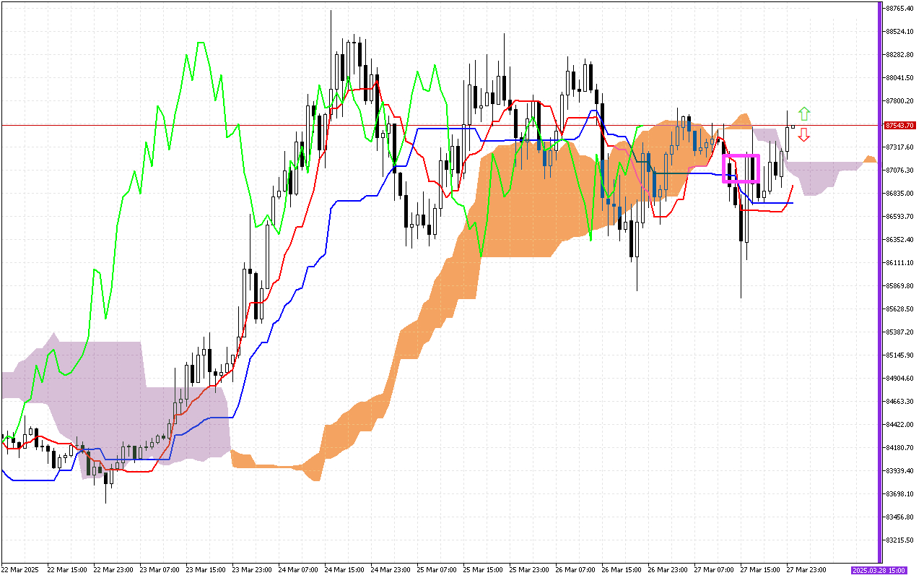Click the 27 Mar 07:00 time label
This screenshot has width=924, height=578.
pos(713,570)
